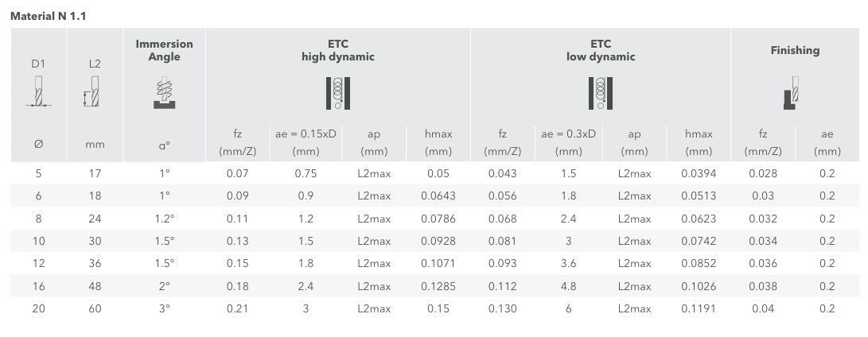Click the D1 diameter tool icon
Screen dimensions: 868x337
pyautogui.click(x=38, y=92)
